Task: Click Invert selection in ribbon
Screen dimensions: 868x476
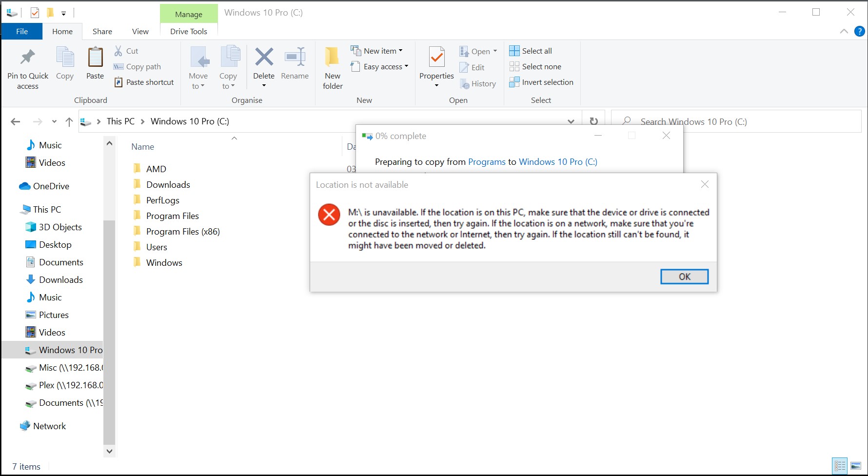Action: pyautogui.click(x=541, y=82)
